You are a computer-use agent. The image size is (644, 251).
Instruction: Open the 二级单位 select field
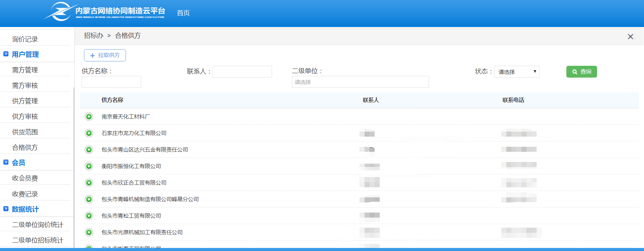tap(360, 82)
